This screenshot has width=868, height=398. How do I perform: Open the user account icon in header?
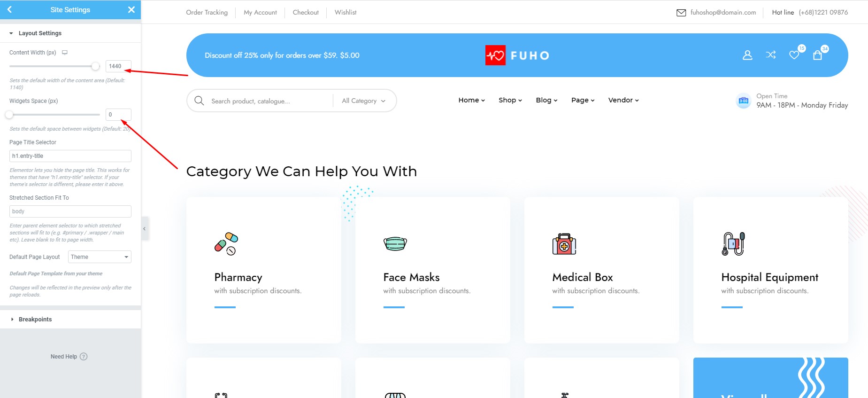(747, 55)
